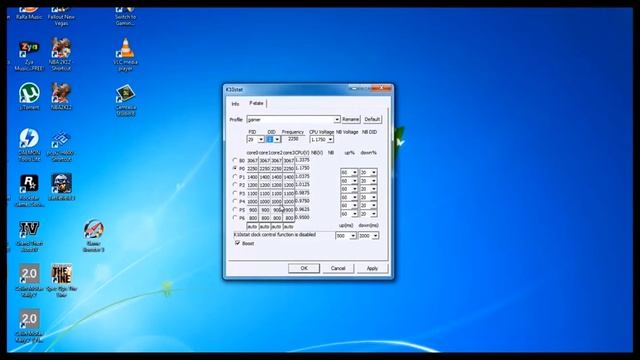Image resolution: width=640 pixels, height=360 pixels.
Task: Launch Game Booster 3 from the desktop
Action: click(93, 236)
